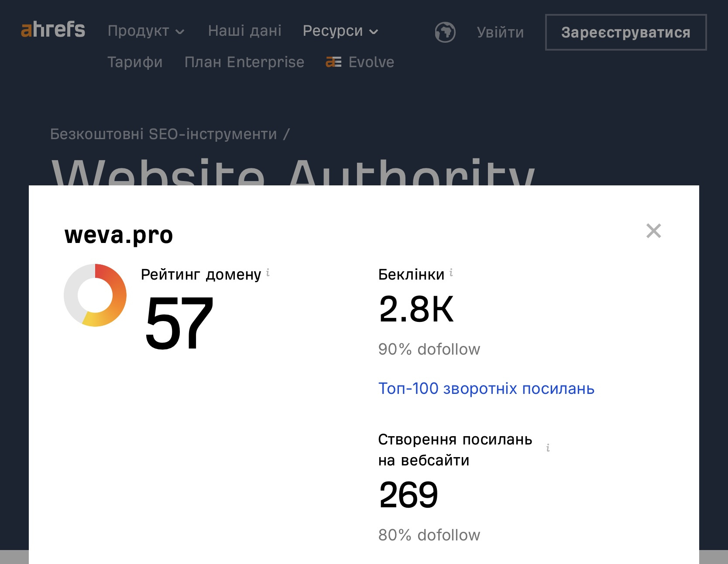Click the domain rating value 57
Viewport: 728px width, 564px height.
pos(179,323)
